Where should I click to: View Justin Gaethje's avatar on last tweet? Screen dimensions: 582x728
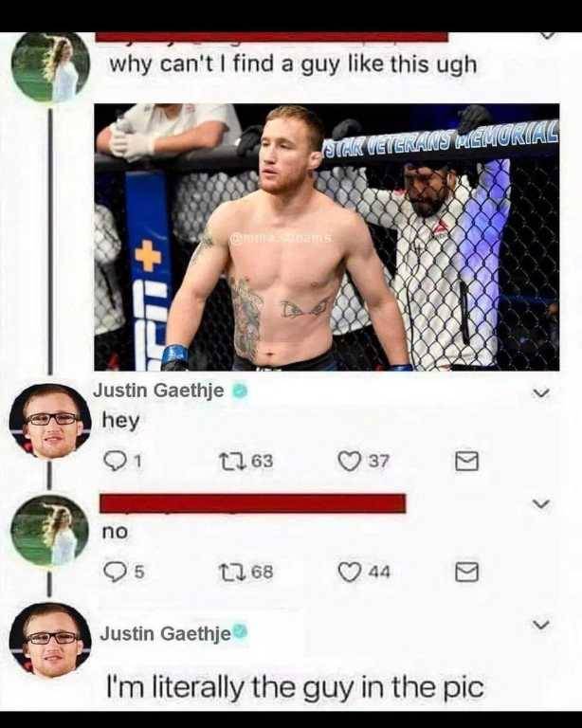coord(50,640)
